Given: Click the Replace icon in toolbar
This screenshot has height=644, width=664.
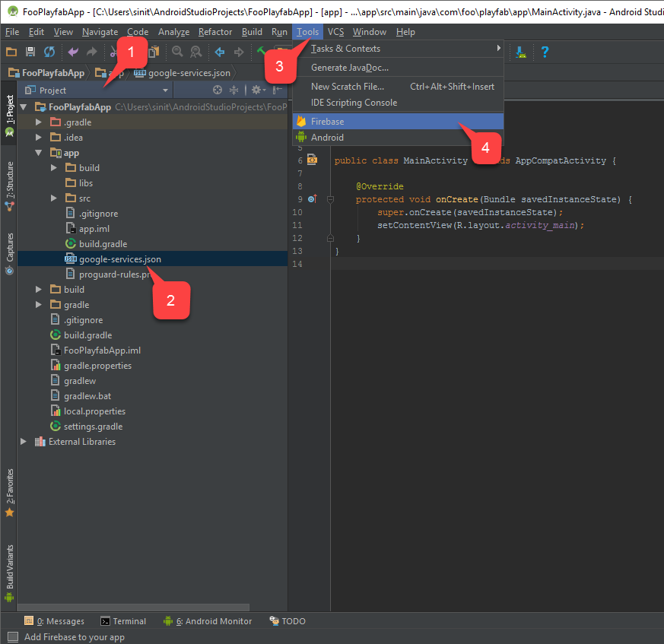Looking at the screenshot, I should (196, 52).
